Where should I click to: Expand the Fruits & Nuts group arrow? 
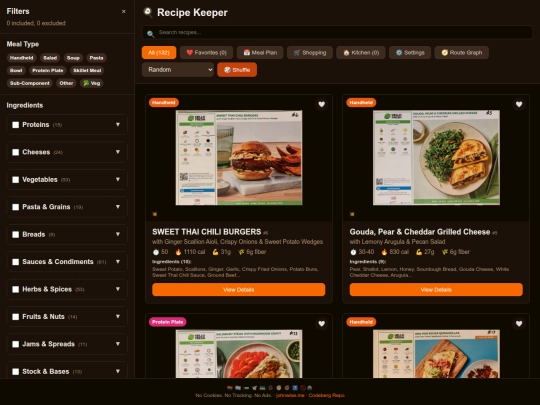point(118,316)
